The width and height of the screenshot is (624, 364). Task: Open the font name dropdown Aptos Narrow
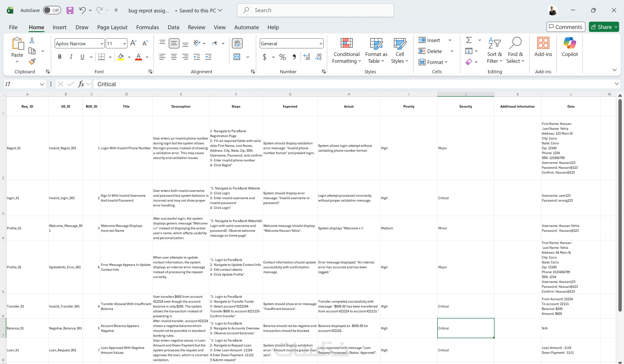coord(101,44)
